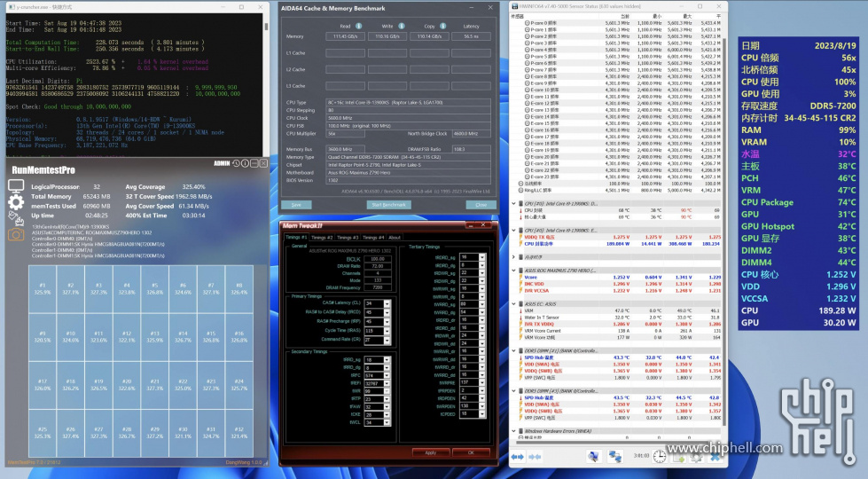Click the AIDA64 Memory Read result field
This screenshot has height=479, width=868.
point(345,36)
